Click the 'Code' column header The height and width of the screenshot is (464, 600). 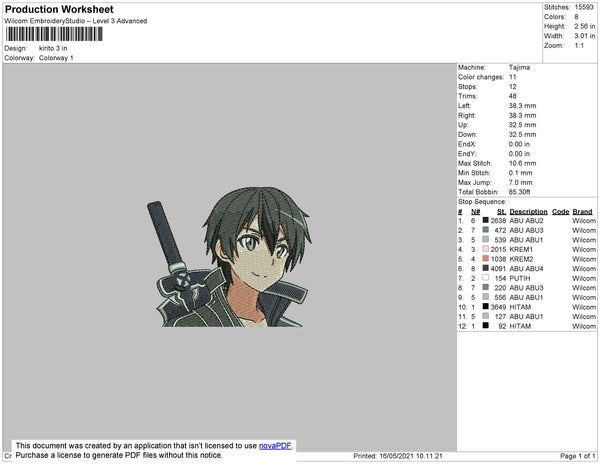tap(561, 212)
